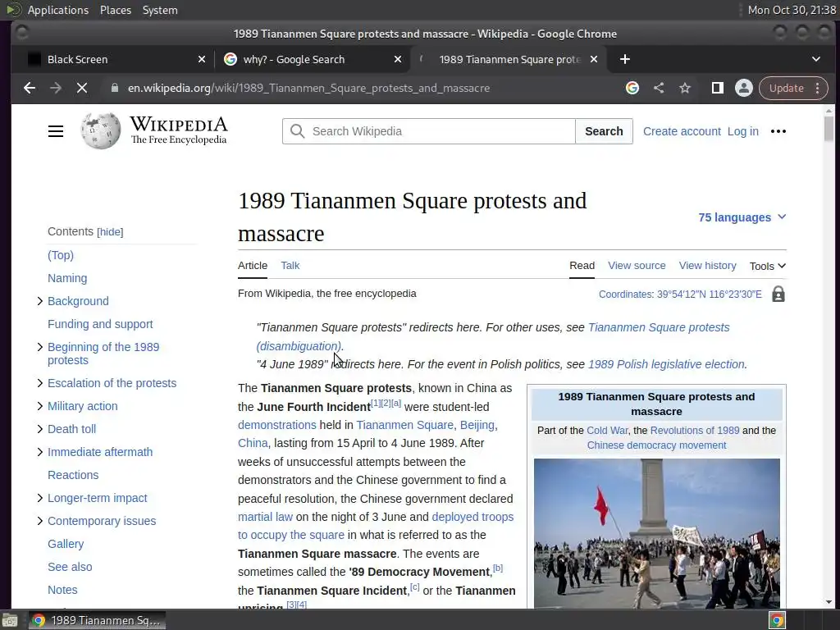
Task: Click Log in link
Action: (x=742, y=131)
